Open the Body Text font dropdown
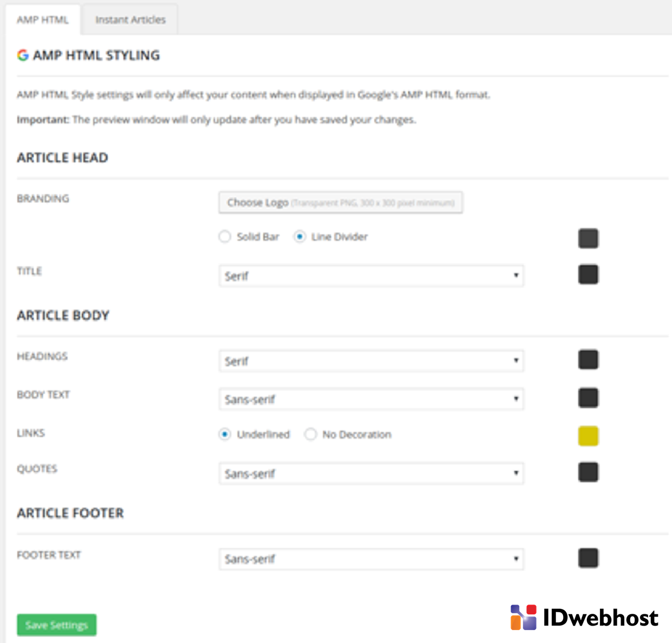 tap(371, 399)
